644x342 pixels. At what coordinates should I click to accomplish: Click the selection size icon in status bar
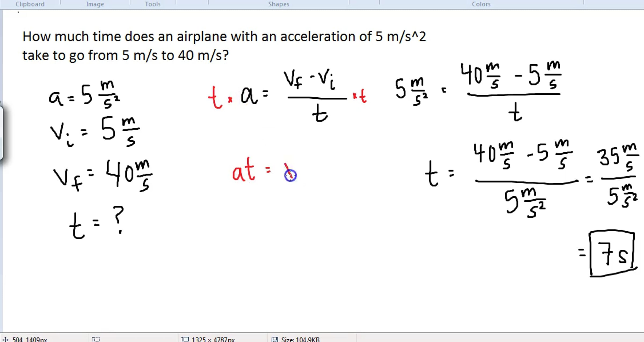(x=96, y=339)
